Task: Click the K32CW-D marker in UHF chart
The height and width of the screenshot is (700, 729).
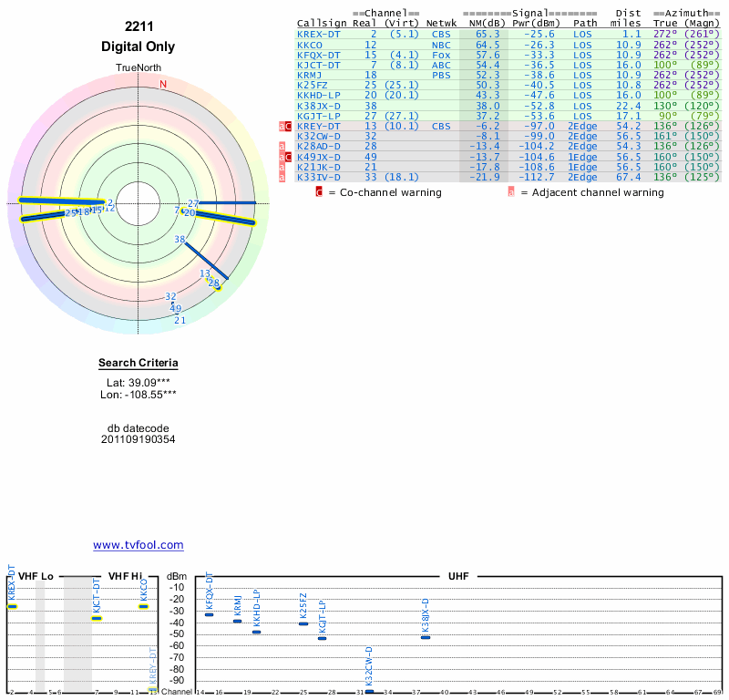Action: click(x=369, y=691)
